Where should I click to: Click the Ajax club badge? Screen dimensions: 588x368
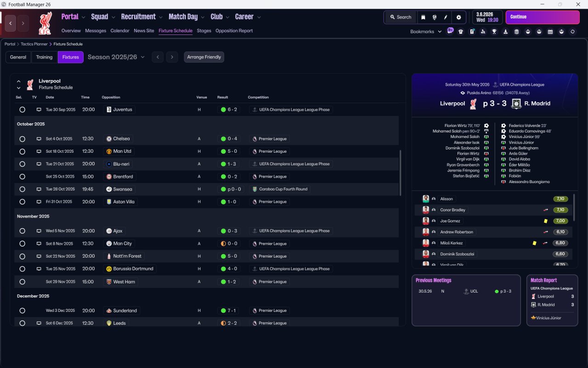point(109,231)
